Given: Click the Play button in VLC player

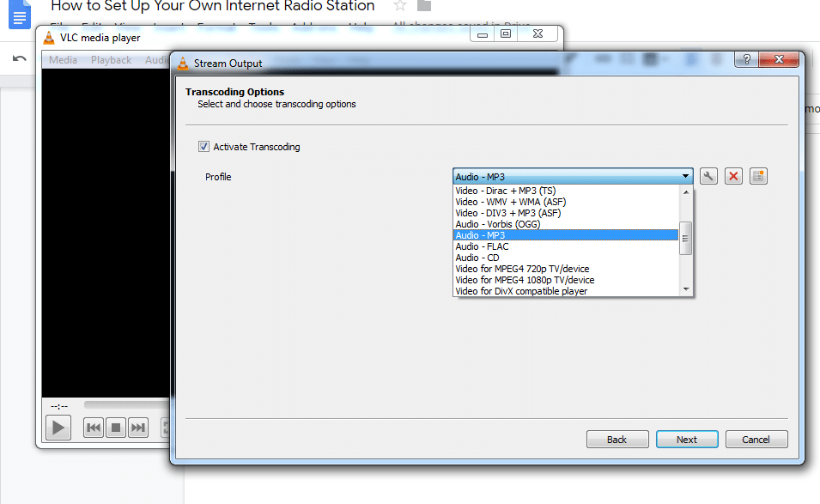Looking at the screenshot, I should point(58,428).
